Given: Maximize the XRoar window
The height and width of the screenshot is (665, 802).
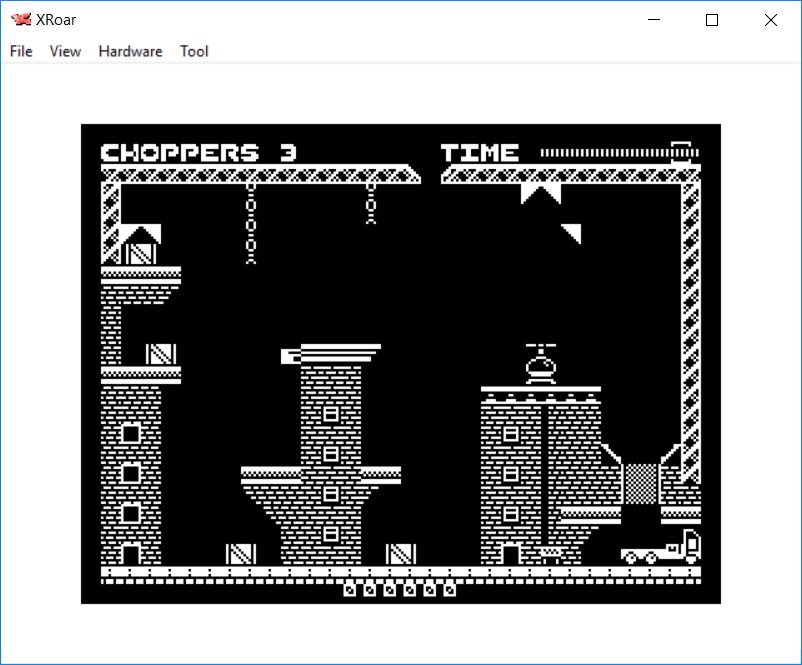Looking at the screenshot, I should point(712,20).
